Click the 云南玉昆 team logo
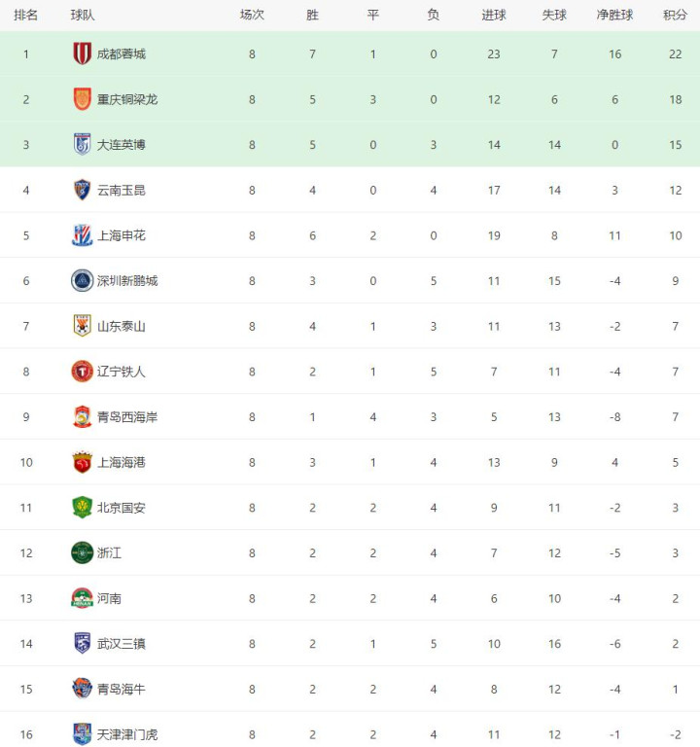This screenshot has width=700, height=747. coord(83,191)
